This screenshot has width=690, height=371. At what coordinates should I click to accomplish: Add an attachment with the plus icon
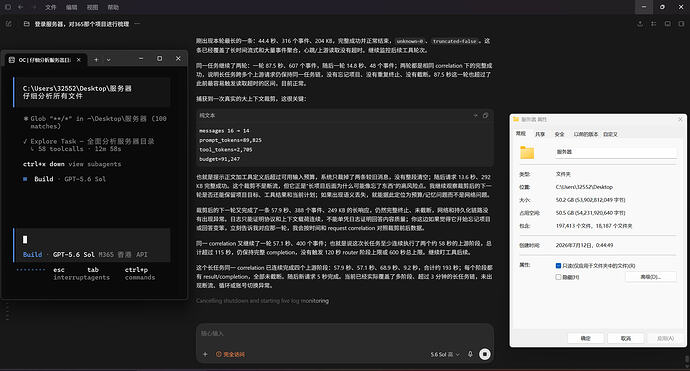click(205, 354)
